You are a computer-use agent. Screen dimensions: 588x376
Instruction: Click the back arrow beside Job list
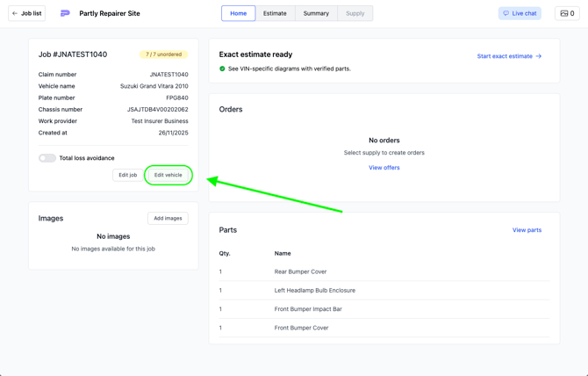pyautogui.click(x=15, y=13)
